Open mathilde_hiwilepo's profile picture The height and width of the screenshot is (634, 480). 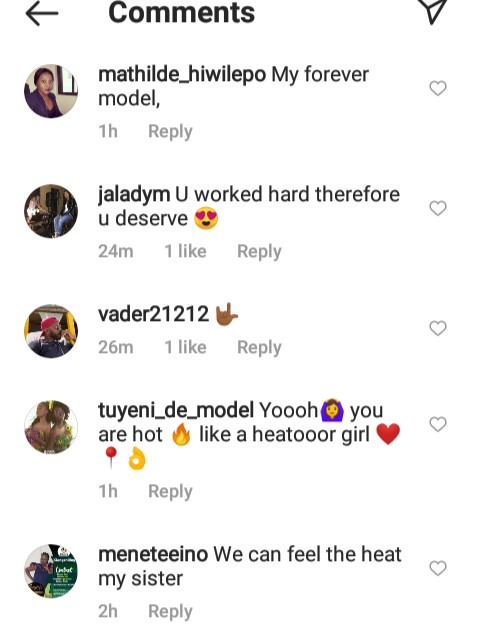[x=51, y=91]
